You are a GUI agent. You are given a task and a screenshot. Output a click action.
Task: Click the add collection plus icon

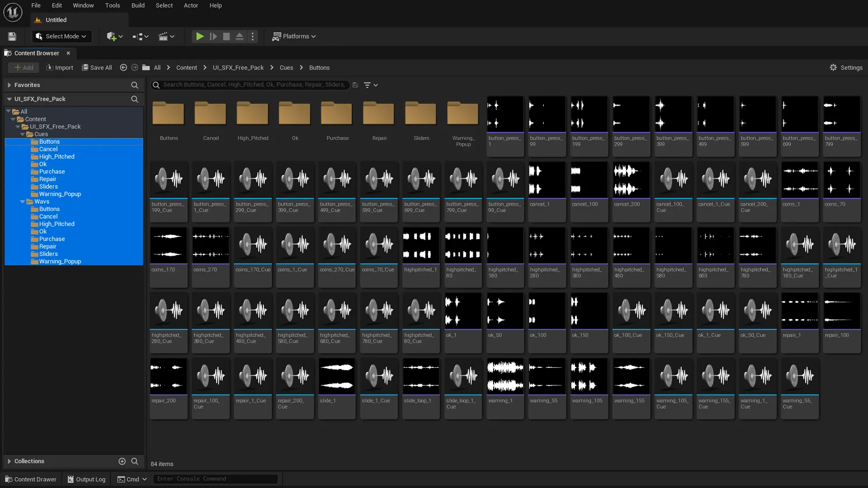[x=122, y=461]
